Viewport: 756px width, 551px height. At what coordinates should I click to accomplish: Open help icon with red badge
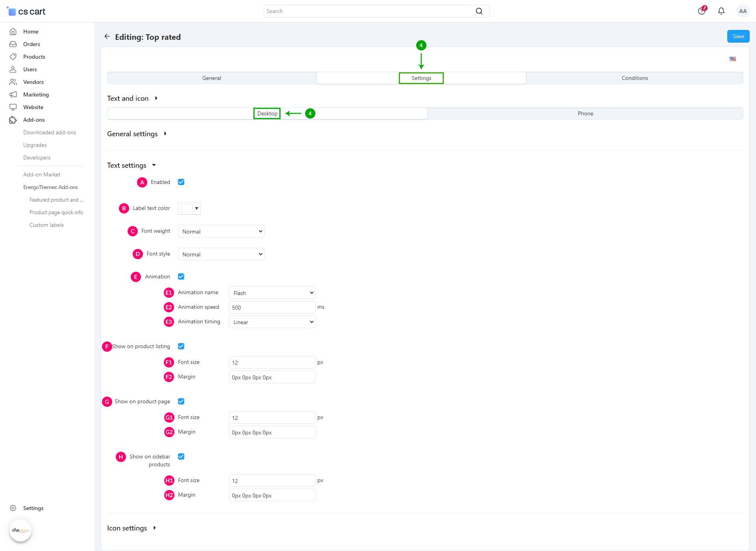(x=702, y=11)
